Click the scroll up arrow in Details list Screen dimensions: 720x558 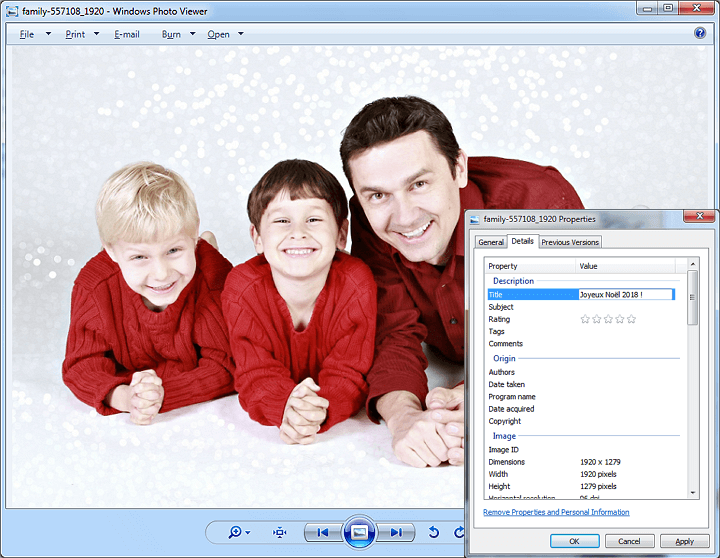692,264
